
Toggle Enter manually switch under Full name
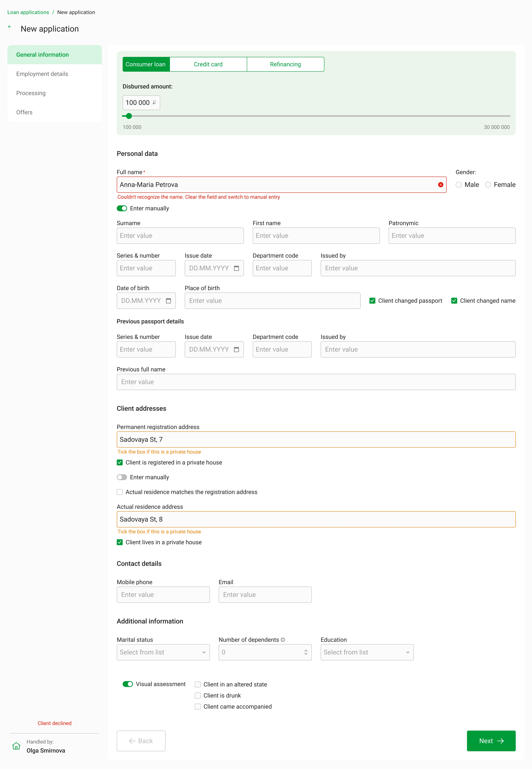pos(122,208)
